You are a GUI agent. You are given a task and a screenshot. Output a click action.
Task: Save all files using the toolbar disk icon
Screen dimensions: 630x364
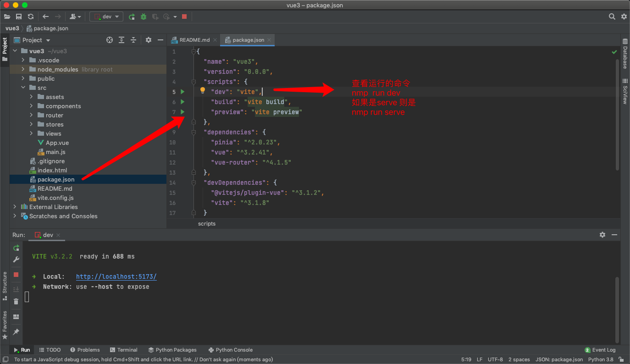click(19, 17)
